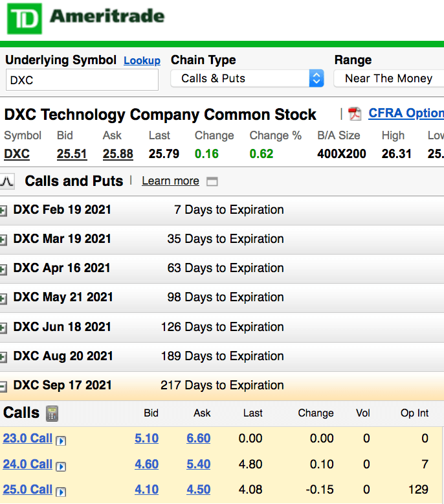Click the arrow icon beside 24.0 Call

[61, 466]
